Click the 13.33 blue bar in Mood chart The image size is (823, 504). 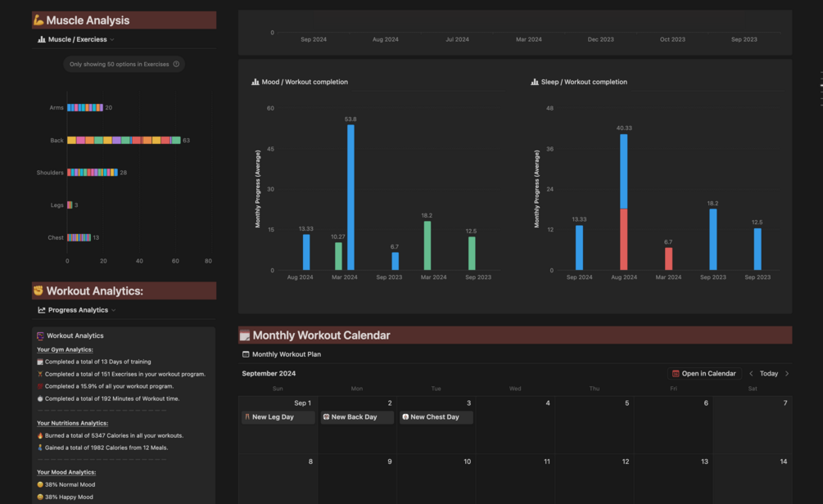pos(306,252)
